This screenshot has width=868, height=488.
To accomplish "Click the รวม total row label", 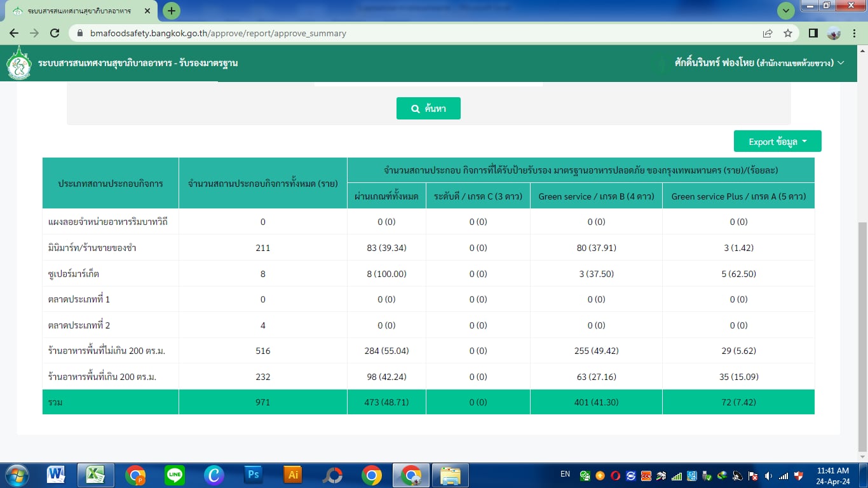I will click(55, 402).
